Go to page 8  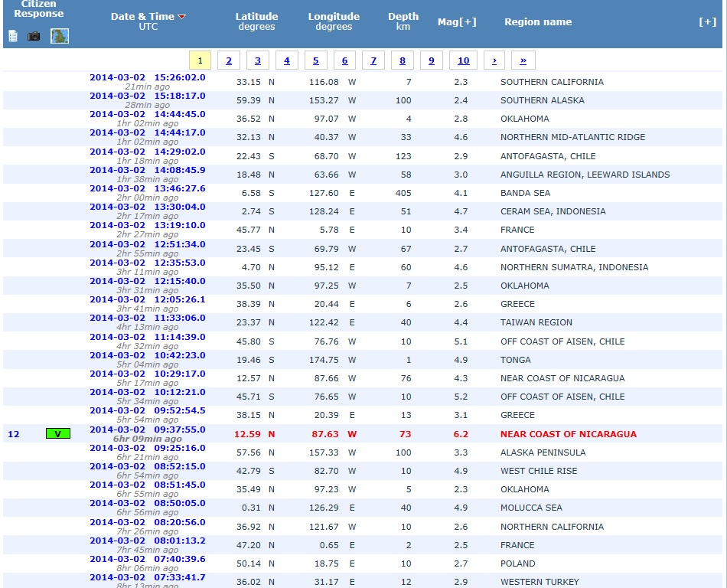[x=403, y=60]
